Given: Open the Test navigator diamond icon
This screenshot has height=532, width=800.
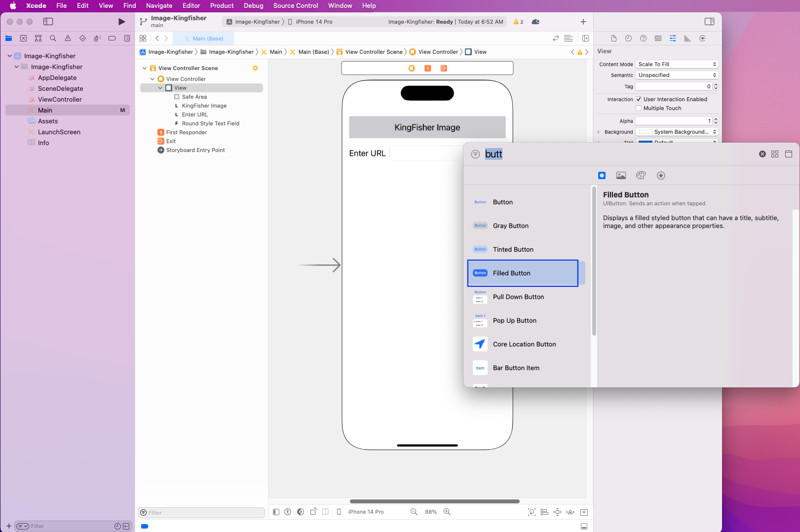Looking at the screenshot, I should pos(82,38).
